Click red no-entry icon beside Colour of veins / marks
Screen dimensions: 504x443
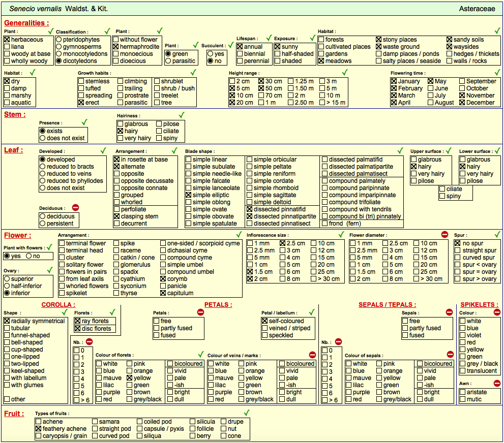[x=312, y=355]
